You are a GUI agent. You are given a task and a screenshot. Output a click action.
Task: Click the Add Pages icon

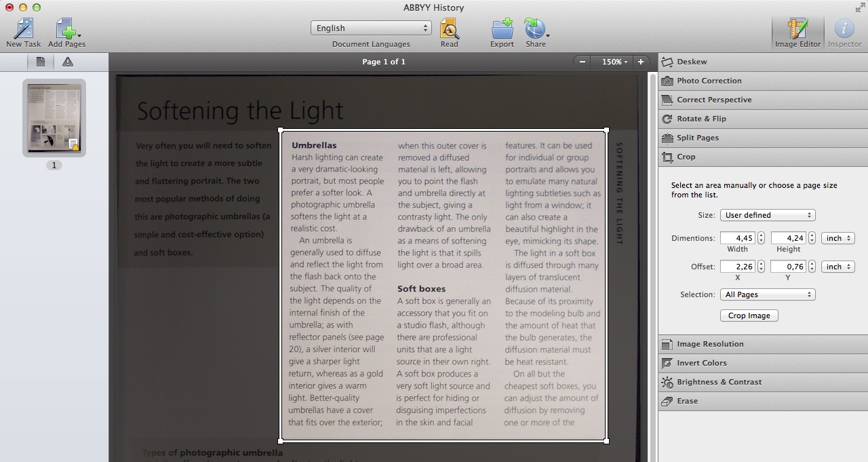tap(66, 28)
